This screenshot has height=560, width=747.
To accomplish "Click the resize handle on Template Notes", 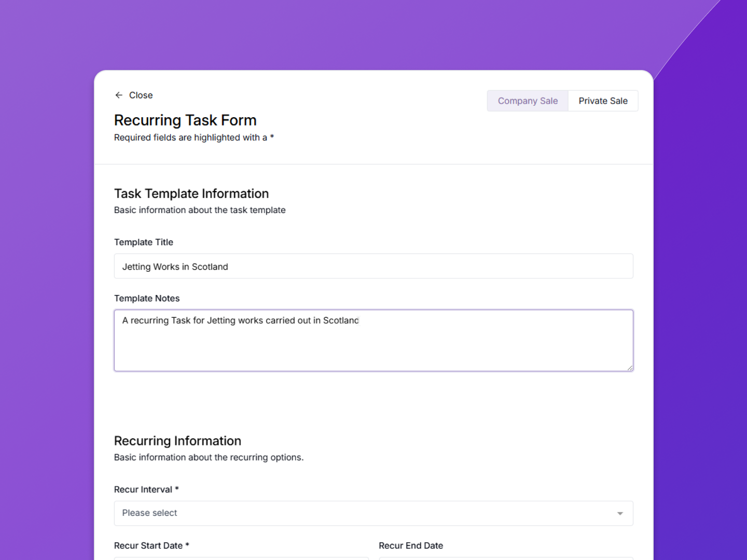I will 630,368.
